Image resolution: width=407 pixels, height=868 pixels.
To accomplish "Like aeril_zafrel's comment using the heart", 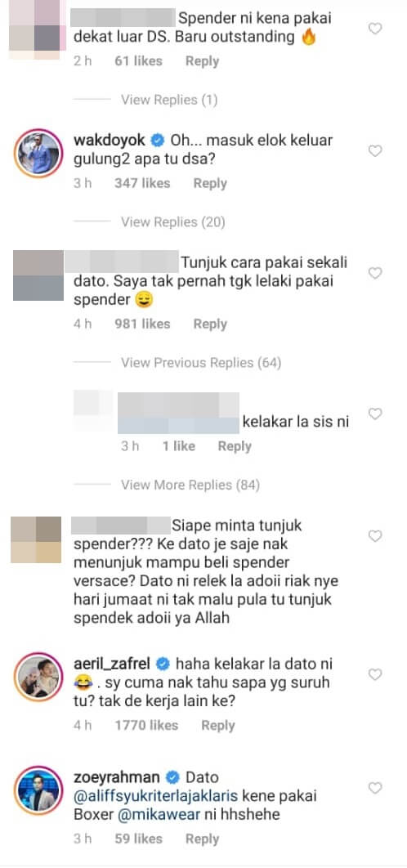I will pyautogui.click(x=375, y=674).
